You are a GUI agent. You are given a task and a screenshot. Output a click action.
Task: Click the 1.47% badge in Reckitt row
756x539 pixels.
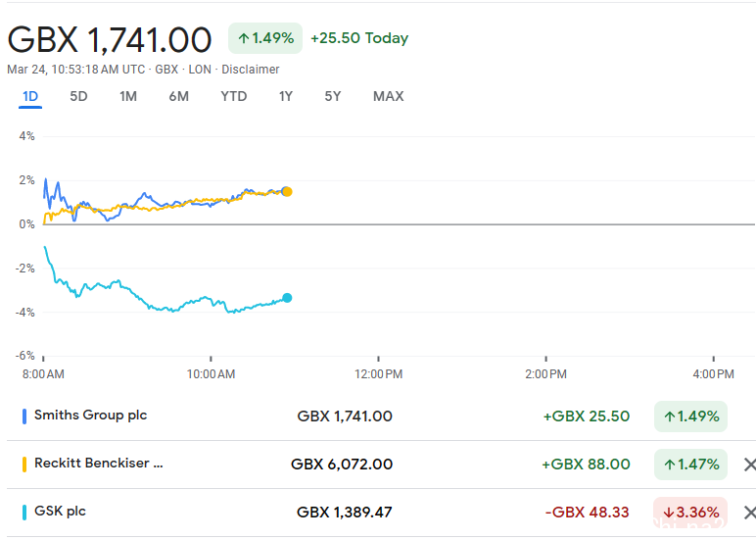pyautogui.click(x=690, y=465)
